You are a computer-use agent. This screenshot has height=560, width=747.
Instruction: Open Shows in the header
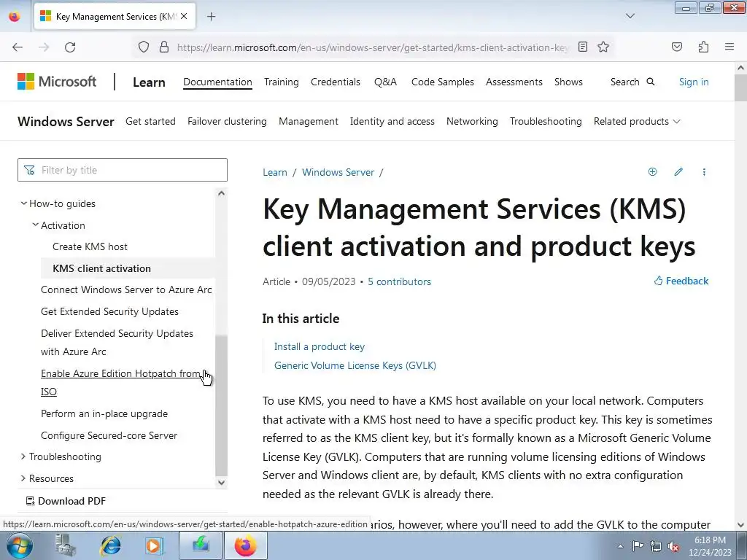[568, 82]
